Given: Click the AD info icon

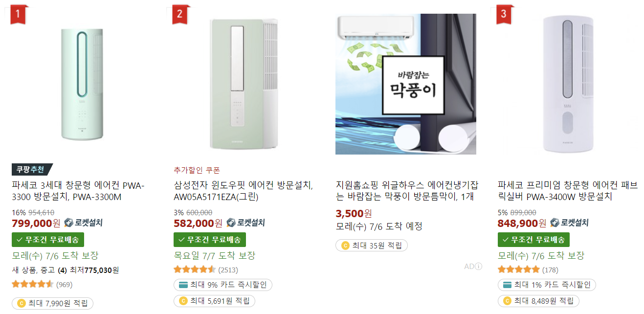Looking at the screenshot, I should coord(479,267).
